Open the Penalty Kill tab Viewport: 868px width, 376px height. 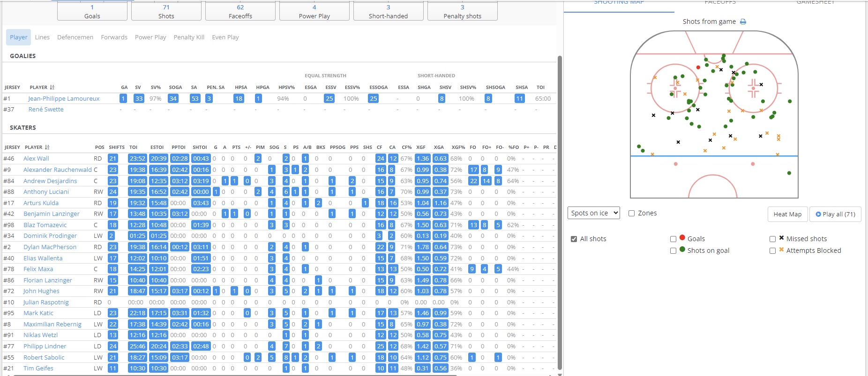click(x=189, y=37)
